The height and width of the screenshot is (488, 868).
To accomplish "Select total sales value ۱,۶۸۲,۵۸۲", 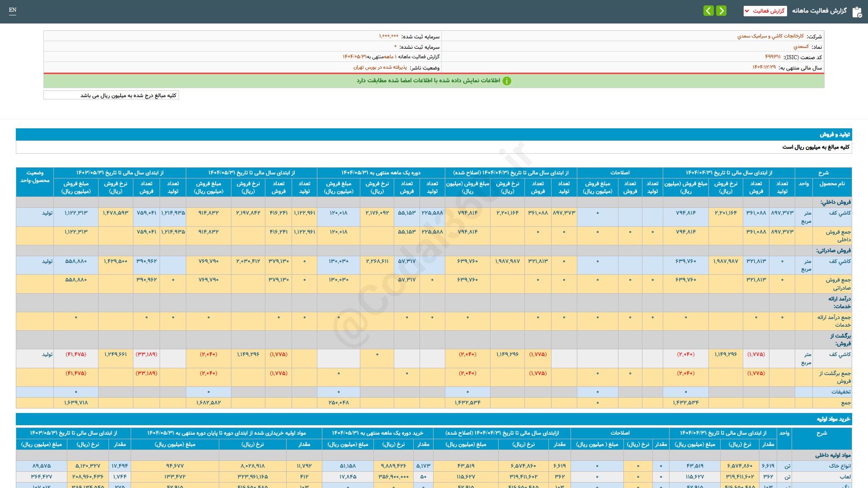I will click(208, 403).
